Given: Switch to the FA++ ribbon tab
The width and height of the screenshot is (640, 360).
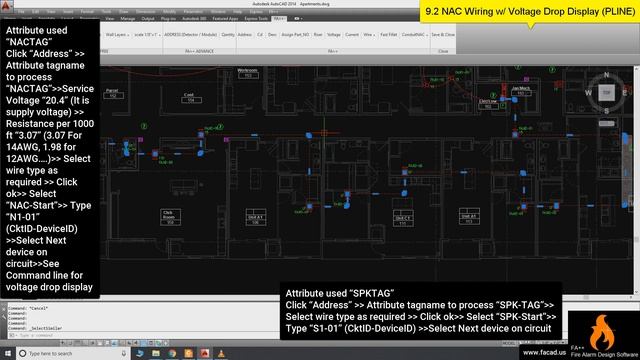Looking at the screenshot, I should [279, 19].
